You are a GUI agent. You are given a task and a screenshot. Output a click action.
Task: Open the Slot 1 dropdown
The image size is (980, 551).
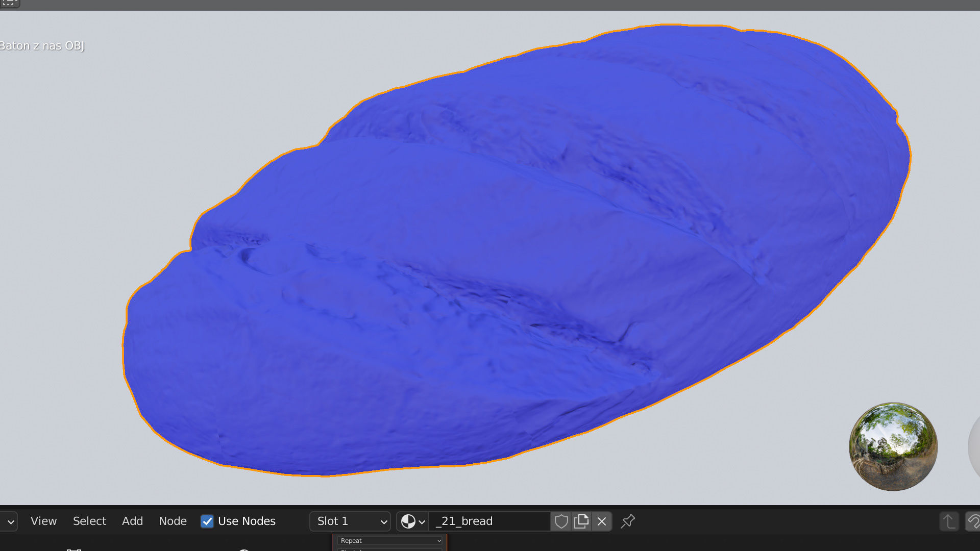tap(350, 521)
